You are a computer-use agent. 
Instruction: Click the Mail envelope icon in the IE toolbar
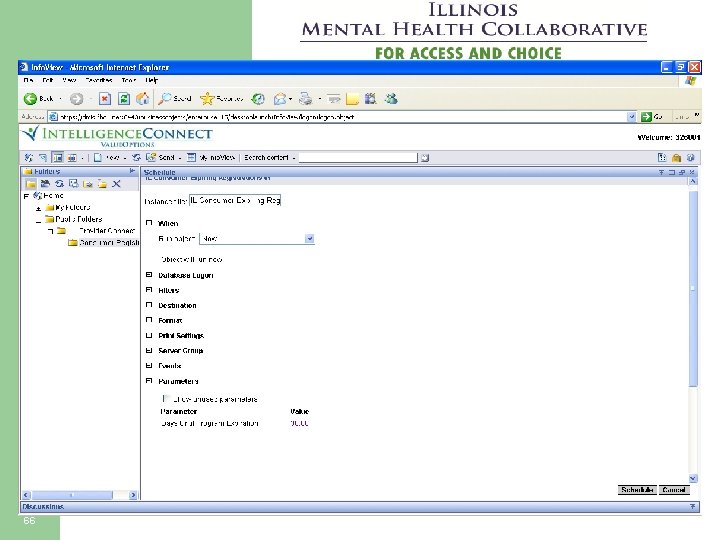(x=280, y=99)
